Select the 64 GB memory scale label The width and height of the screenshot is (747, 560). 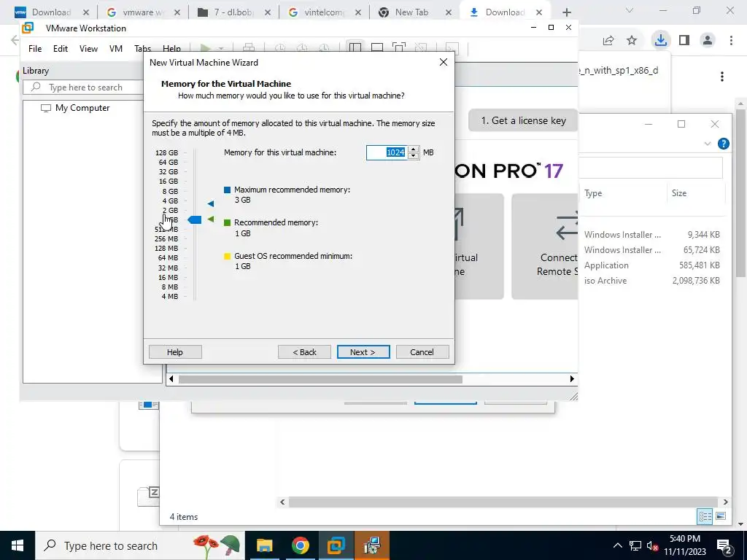[169, 163]
